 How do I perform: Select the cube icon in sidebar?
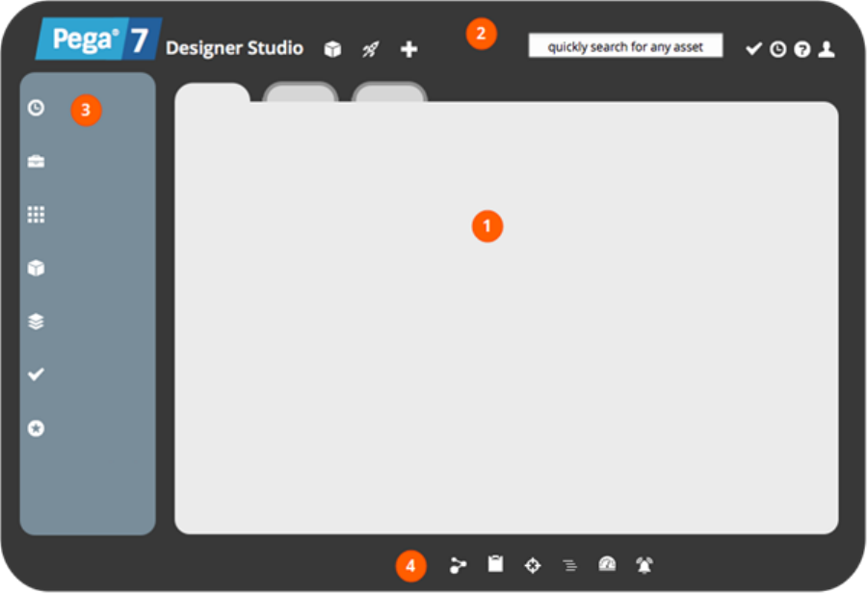click(x=36, y=268)
